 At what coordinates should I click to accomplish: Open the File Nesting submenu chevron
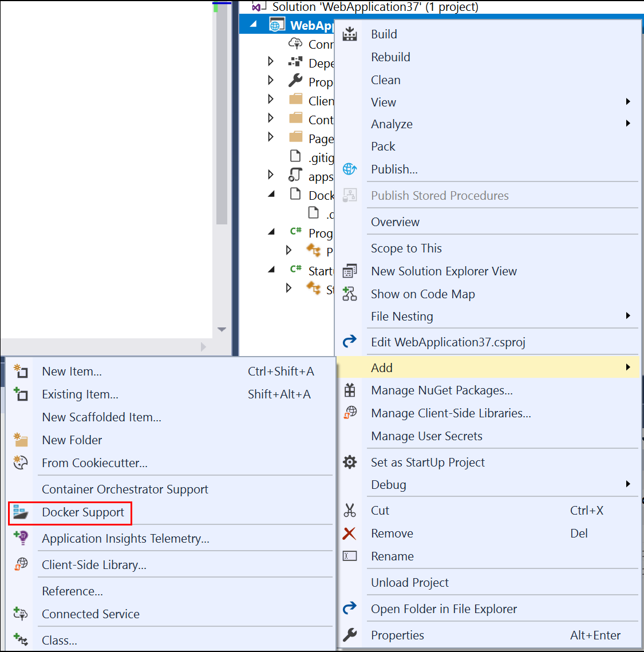pyautogui.click(x=627, y=315)
